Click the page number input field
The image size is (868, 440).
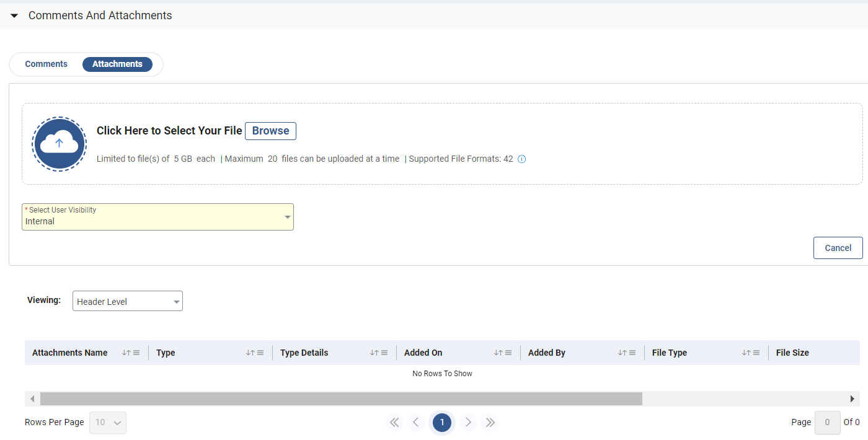(x=827, y=423)
